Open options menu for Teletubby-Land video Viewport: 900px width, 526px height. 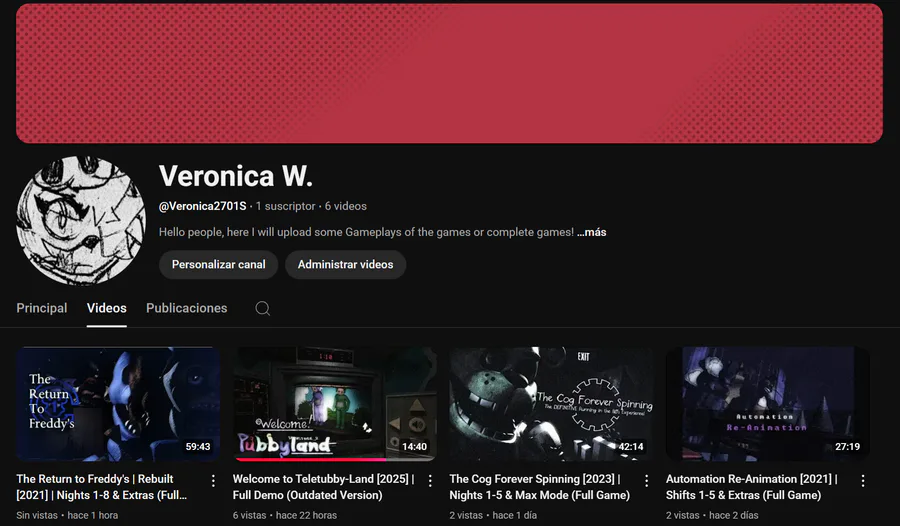430,481
